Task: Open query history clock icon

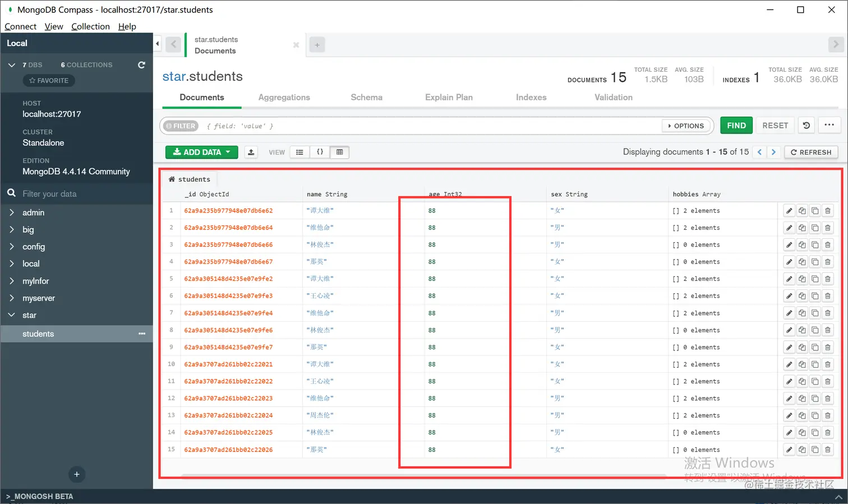Action: [x=806, y=126]
